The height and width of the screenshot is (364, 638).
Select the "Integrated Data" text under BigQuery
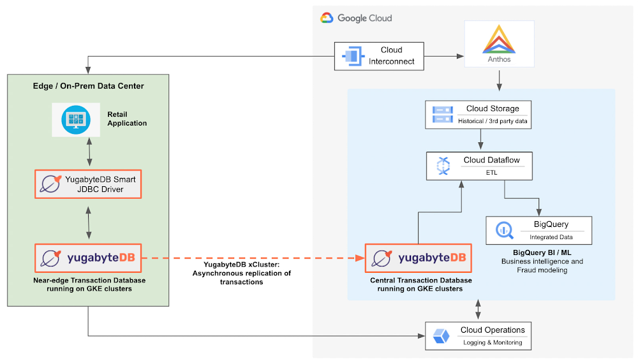(551, 237)
